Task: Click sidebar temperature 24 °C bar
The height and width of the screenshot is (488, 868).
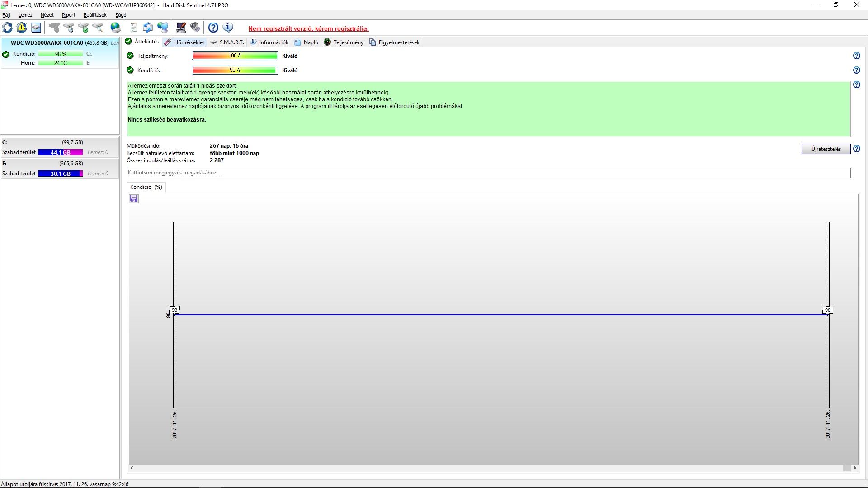Action: pos(61,63)
